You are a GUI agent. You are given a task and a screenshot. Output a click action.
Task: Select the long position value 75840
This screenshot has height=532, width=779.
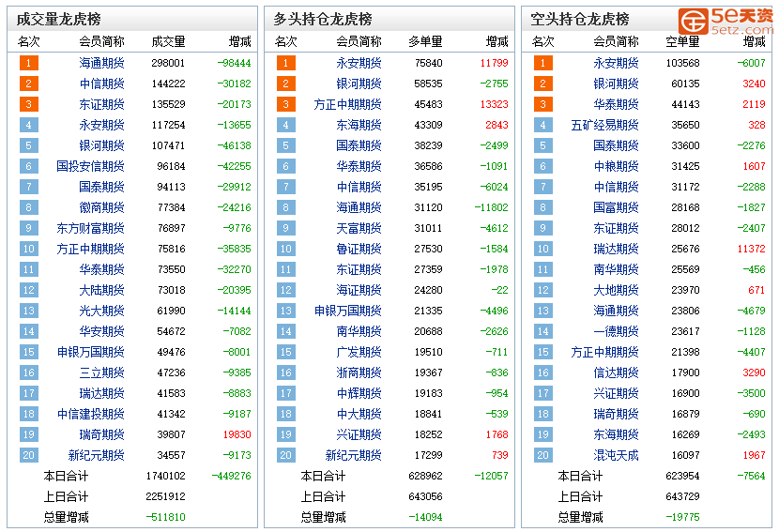(x=428, y=63)
